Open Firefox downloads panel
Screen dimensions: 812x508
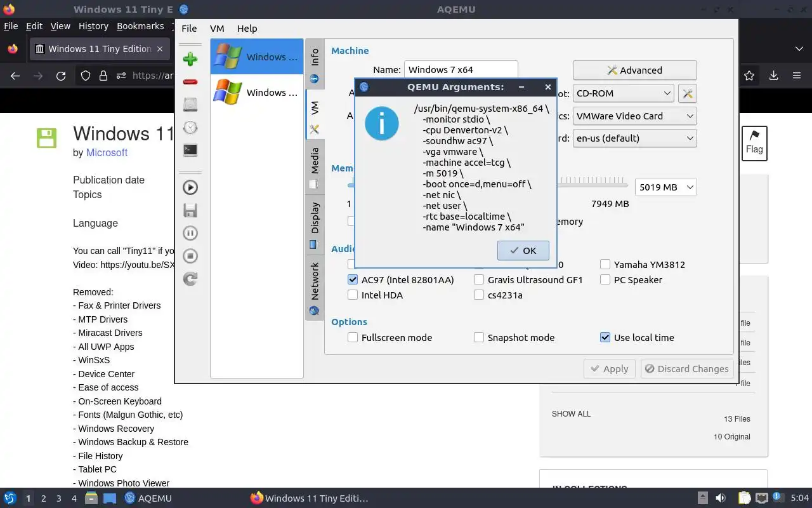[773, 76]
